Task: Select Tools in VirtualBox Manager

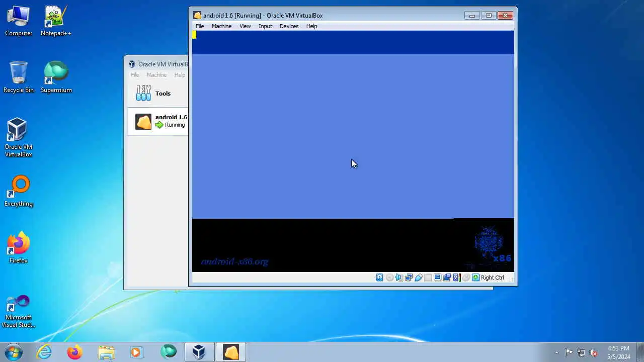Action: point(158,94)
